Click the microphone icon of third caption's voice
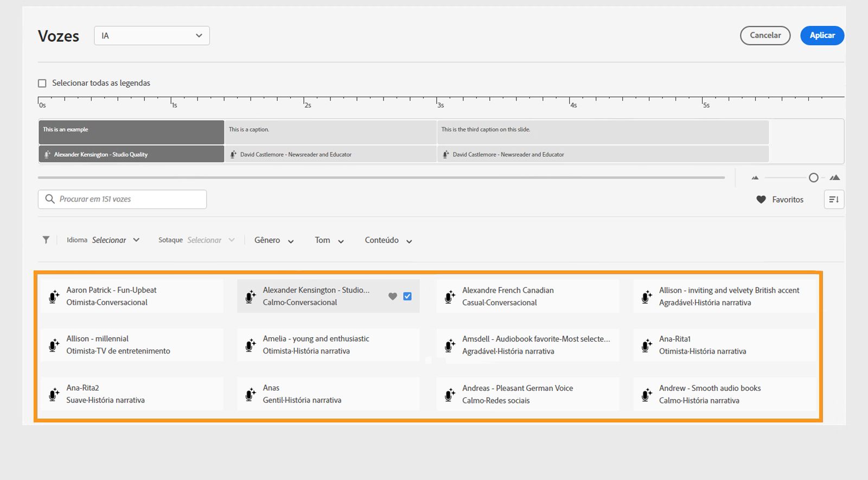Screen dimensions: 868x480 point(446,155)
